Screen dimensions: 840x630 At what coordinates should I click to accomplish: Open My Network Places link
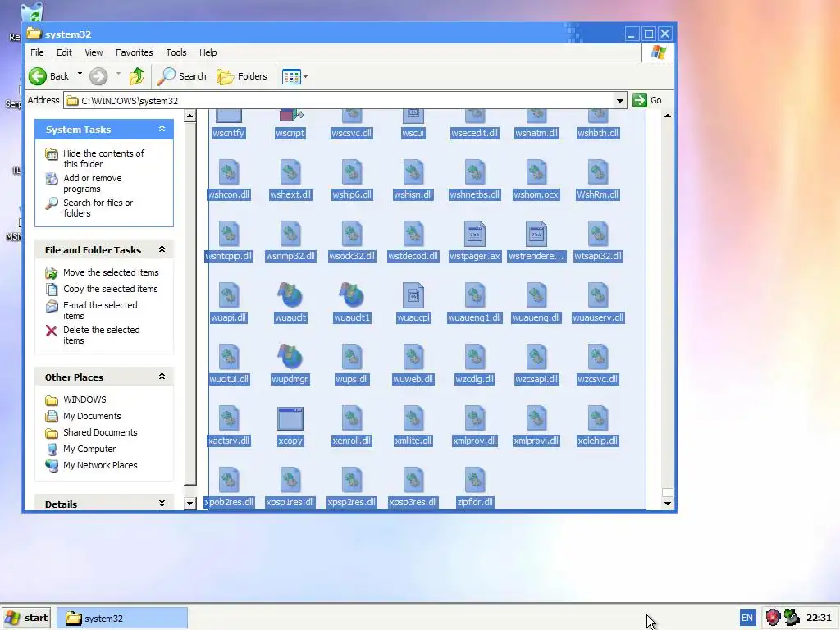coord(100,465)
